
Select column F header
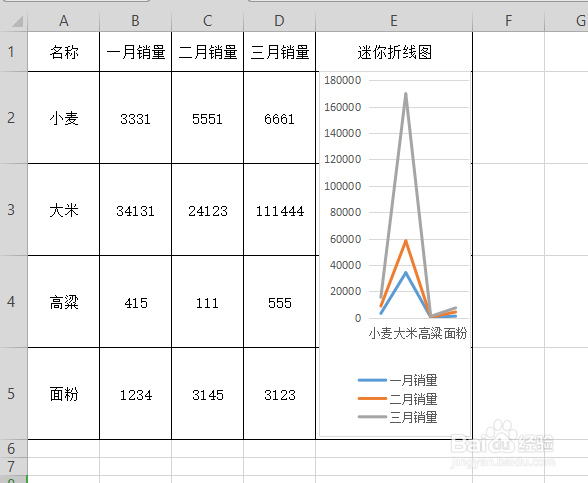(508, 21)
